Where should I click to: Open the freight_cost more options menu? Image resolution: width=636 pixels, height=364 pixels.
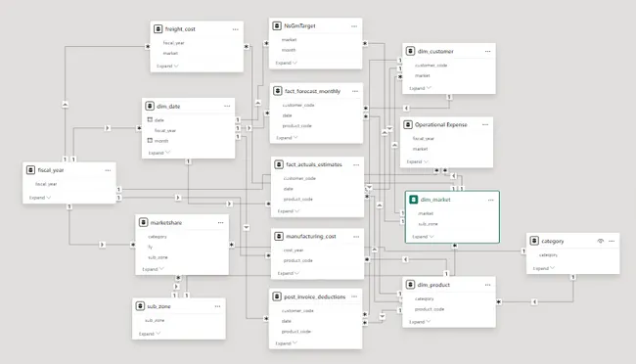(x=236, y=29)
